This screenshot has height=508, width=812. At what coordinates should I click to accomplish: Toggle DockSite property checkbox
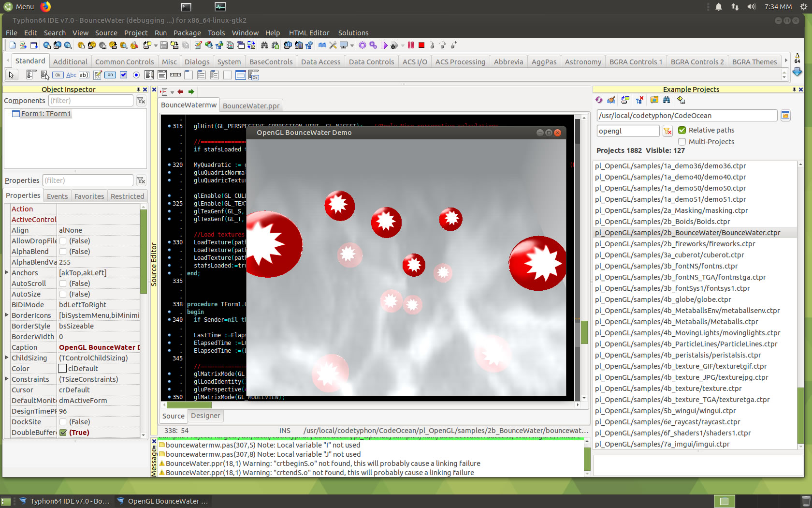pos(63,422)
